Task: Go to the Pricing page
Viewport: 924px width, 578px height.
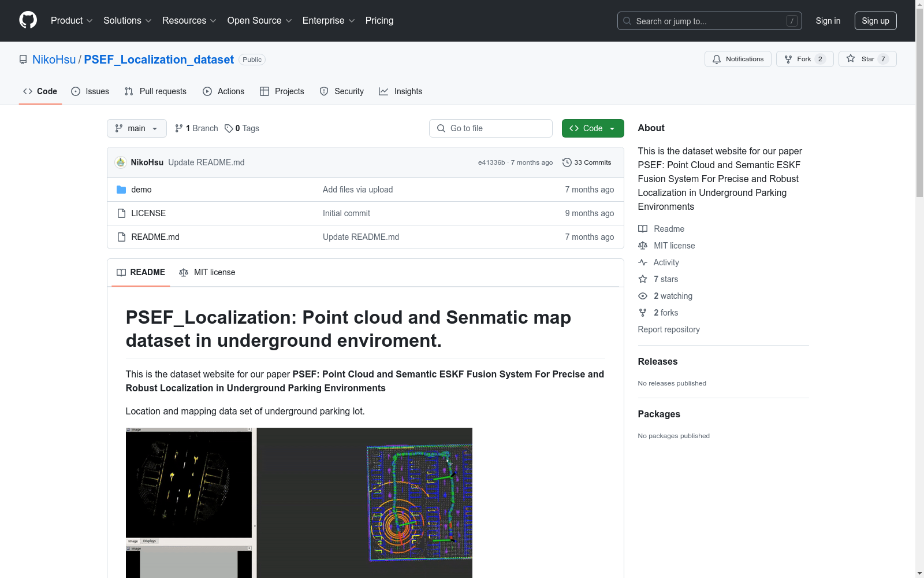Action: pyautogui.click(x=379, y=21)
